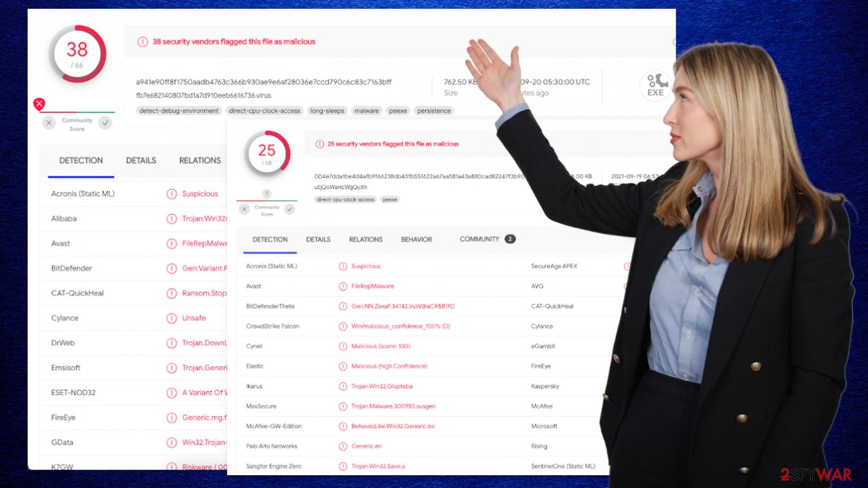868x488 pixels.
Task: Click the malware tag
Action: (367, 110)
